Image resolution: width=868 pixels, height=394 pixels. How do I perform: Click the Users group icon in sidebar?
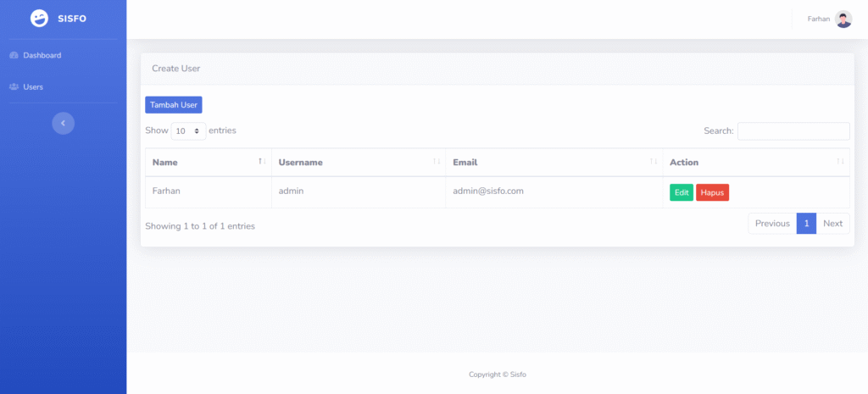click(14, 87)
